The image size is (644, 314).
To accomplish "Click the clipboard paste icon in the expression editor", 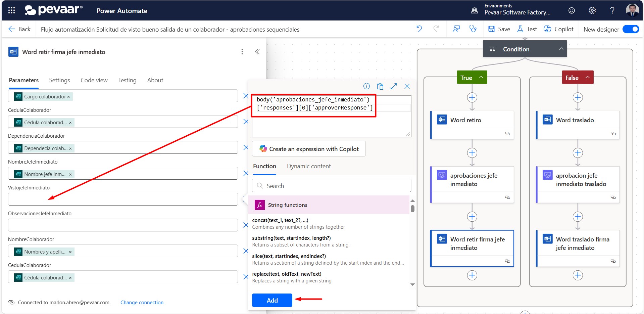I will click(380, 86).
